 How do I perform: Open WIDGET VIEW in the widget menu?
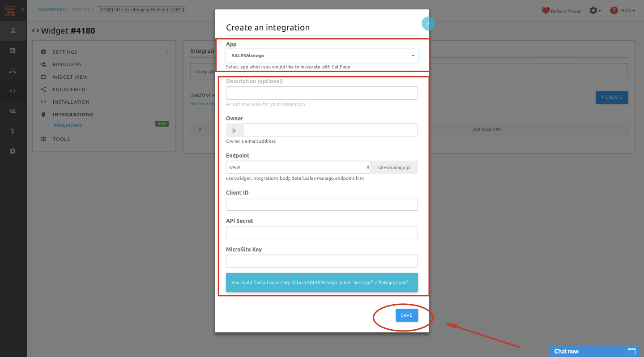coord(70,77)
